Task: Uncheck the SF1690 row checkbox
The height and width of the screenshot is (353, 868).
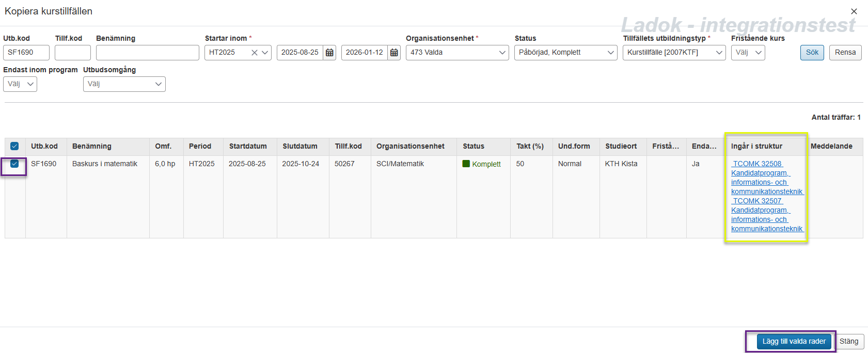Action: coord(14,164)
